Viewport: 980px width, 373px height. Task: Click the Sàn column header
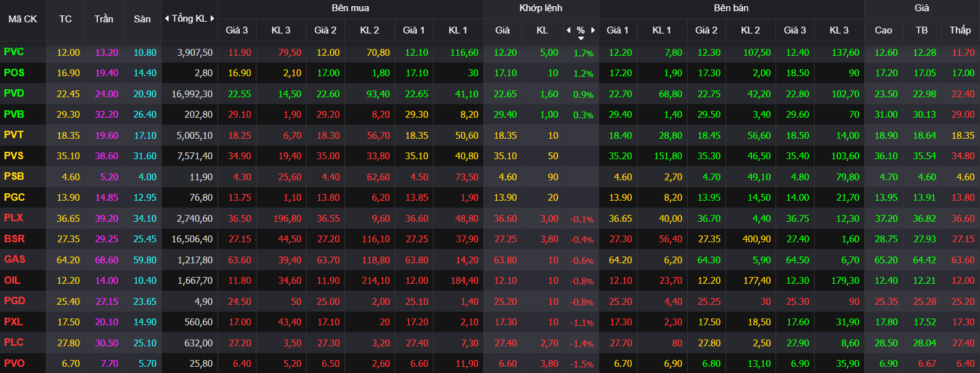[x=142, y=19]
